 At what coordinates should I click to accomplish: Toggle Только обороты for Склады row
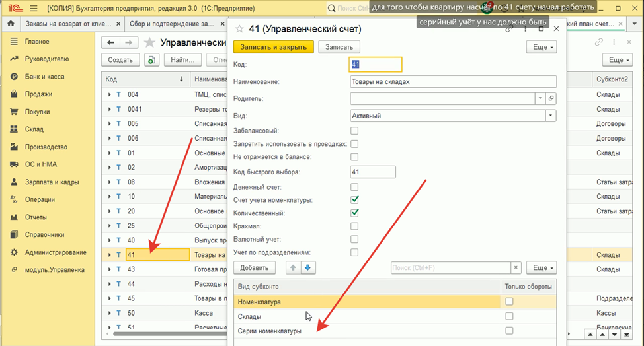509,316
